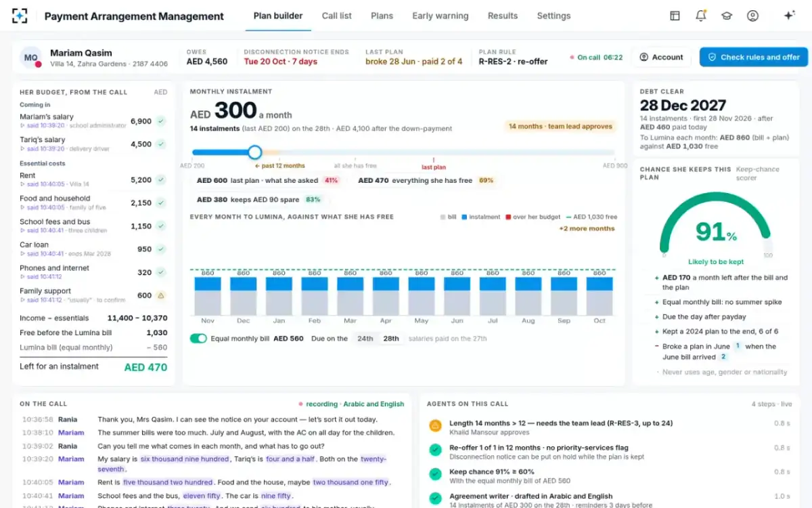Play the Mariam's salary call clip
Image resolution: width=812 pixels, height=508 pixels.
pos(42,125)
